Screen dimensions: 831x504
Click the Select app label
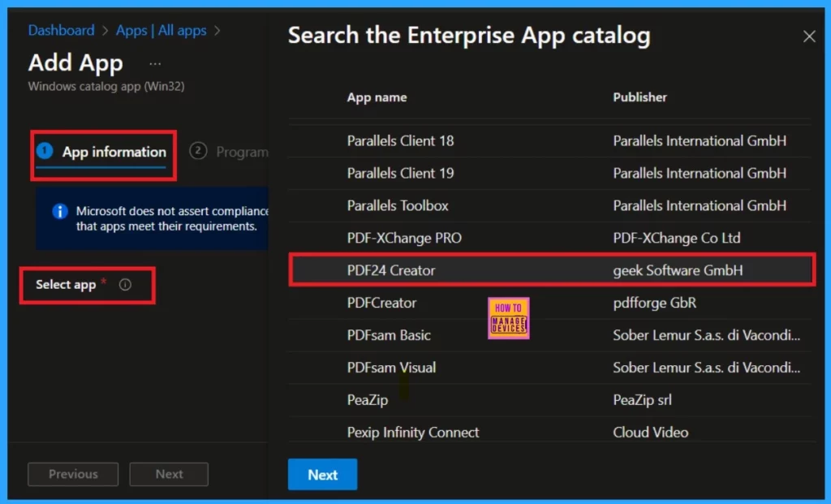66,285
